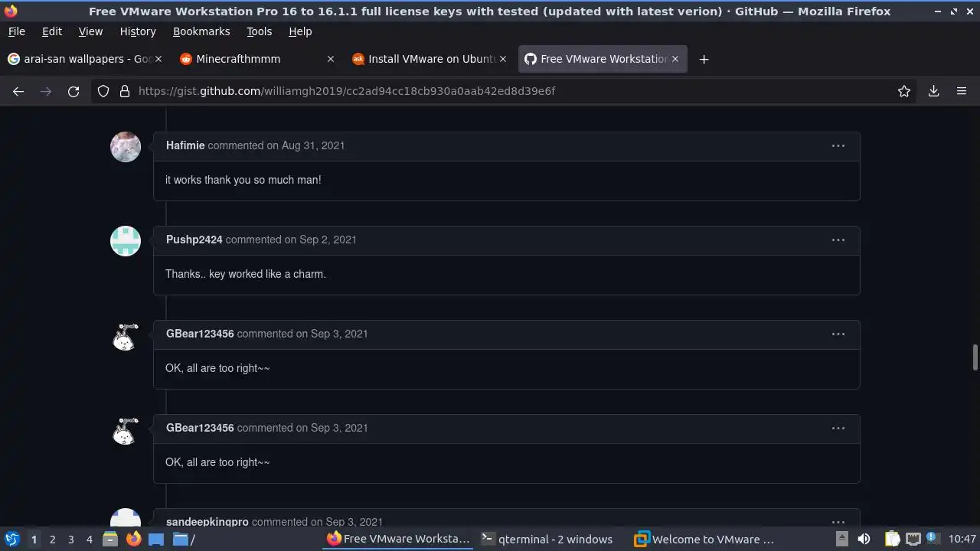Click the show desktop icon

pyautogui.click(x=156, y=539)
